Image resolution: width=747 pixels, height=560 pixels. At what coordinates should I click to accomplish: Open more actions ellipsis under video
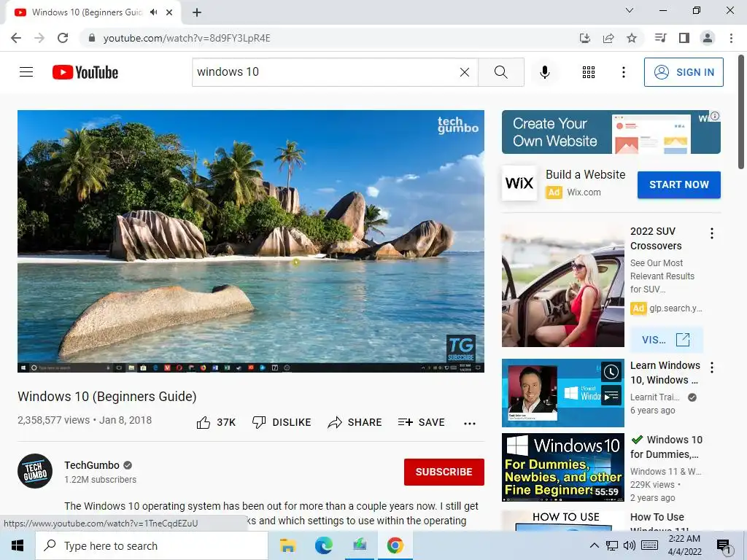(x=470, y=424)
